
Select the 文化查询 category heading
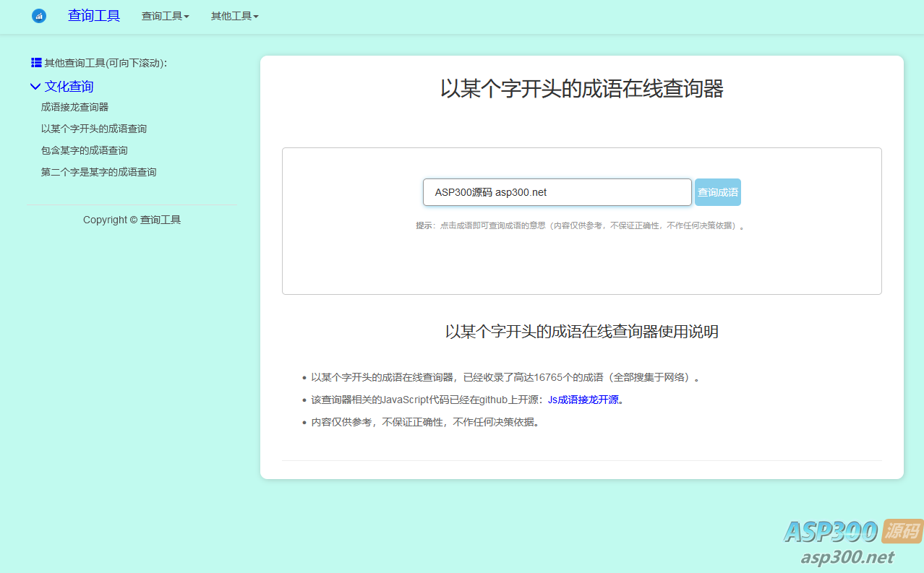pos(69,87)
